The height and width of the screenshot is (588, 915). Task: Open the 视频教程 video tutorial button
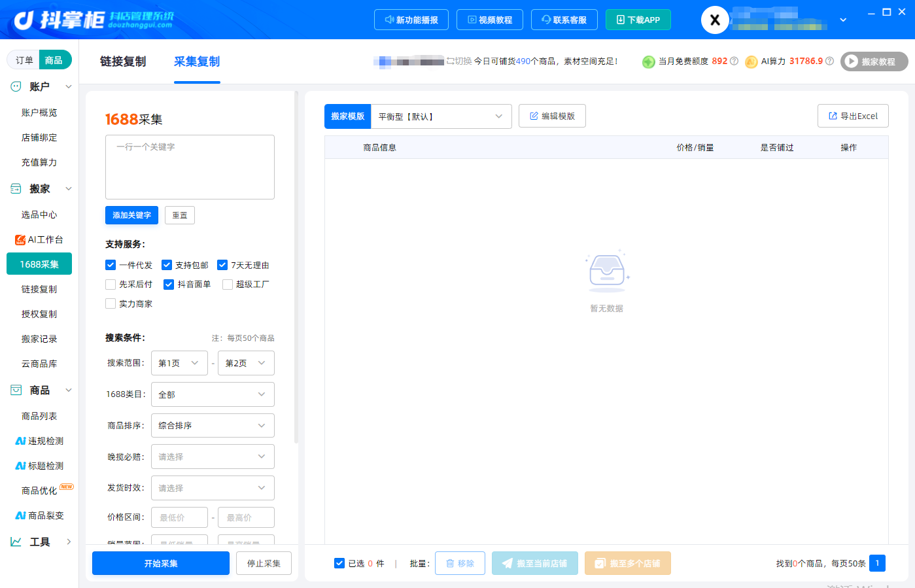click(x=489, y=20)
